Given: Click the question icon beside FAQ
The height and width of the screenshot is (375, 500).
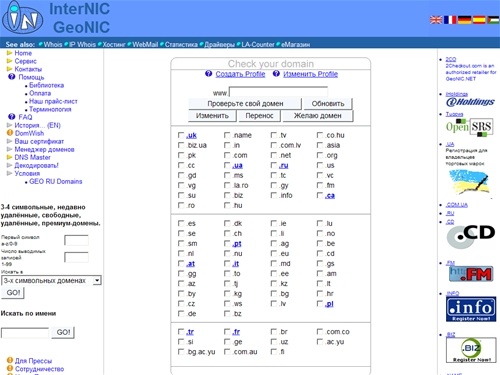Looking at the screenshot, I should coord(12,117).
